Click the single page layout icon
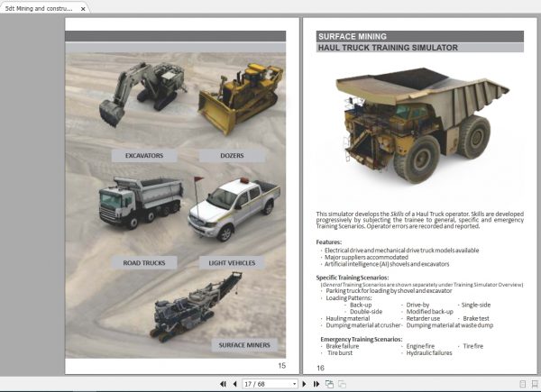 click(x=523, y=384)
